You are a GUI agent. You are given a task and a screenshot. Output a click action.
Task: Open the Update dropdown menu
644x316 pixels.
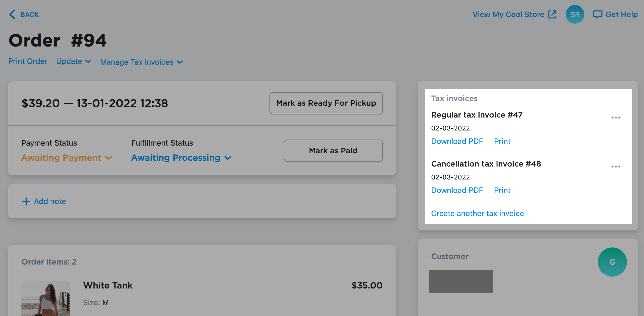[73, 61]
